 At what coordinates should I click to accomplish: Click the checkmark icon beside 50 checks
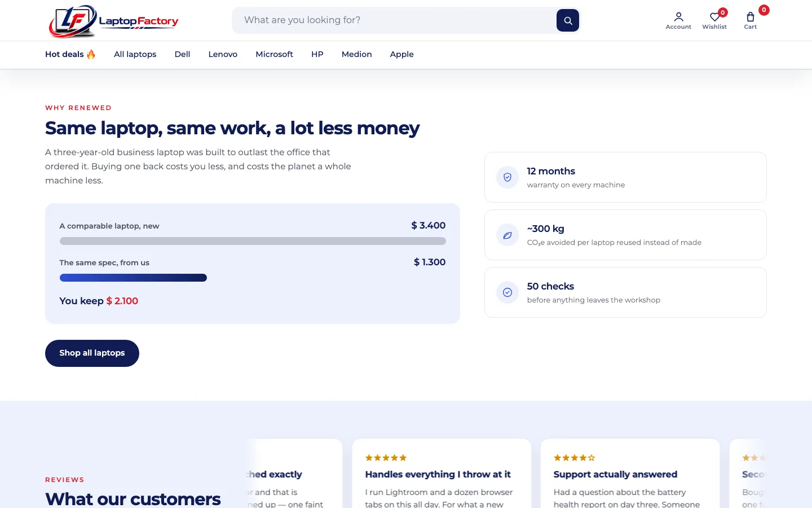pos(507,292)
